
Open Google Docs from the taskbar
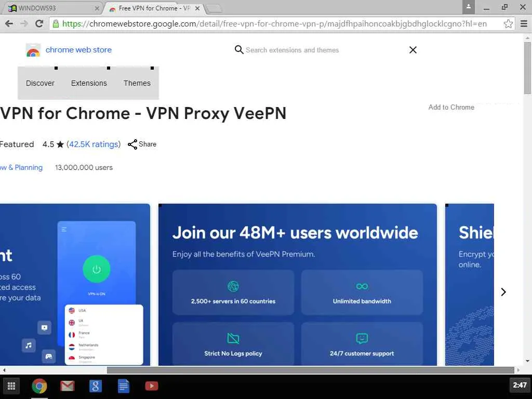click(124, 386)
